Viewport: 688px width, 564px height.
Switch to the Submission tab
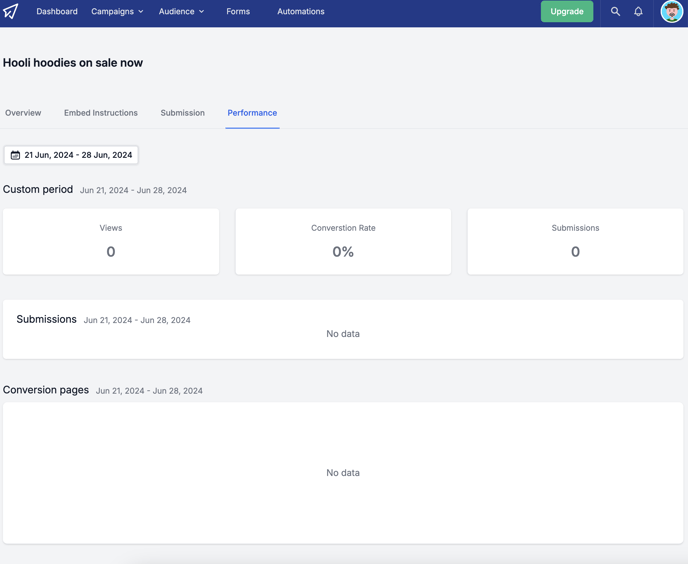coord(183,113)
